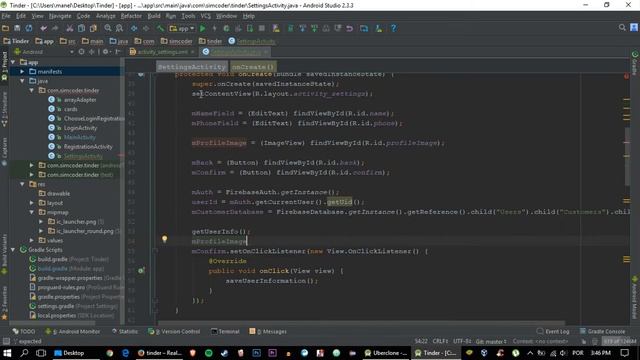Open the Gradle Console

tap(602, 331)
